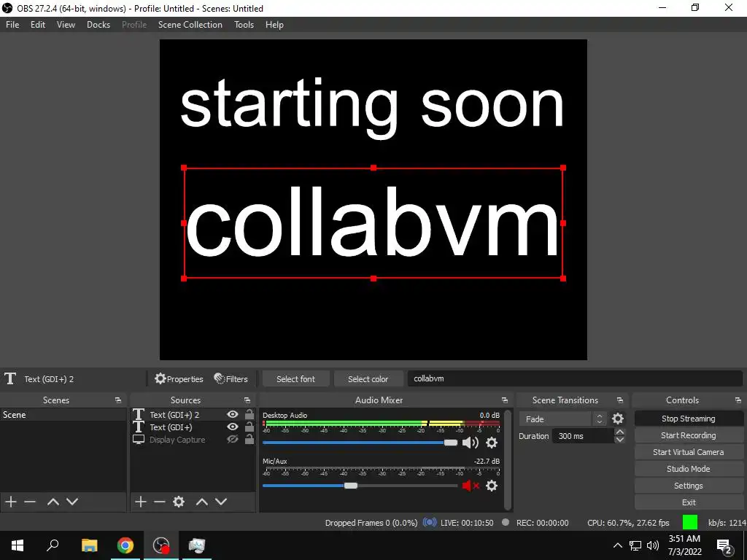
Task: Select Display Capture source row
Action: click(193, 440)
